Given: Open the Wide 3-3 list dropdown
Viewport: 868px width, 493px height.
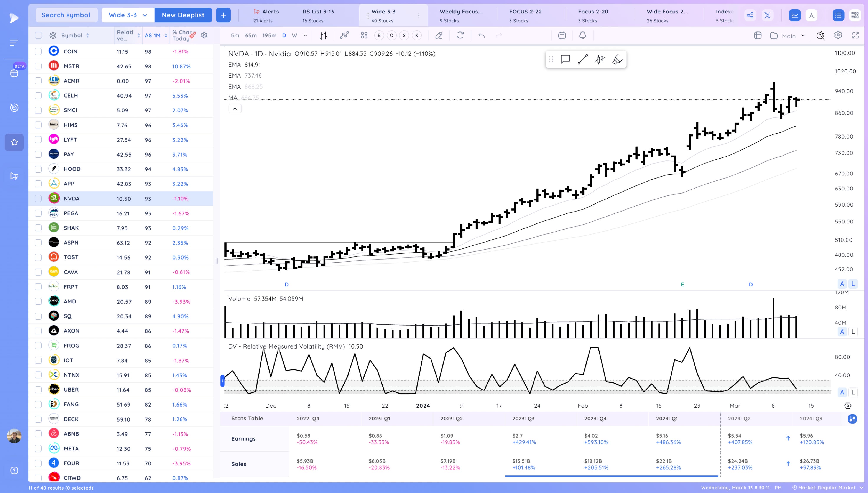Looking at the screenshot, I should 128,15.
